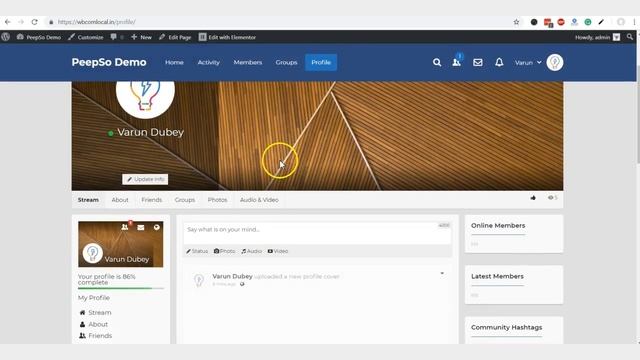Image resolution: width=640 pixels, height=360 pixels.
Task: Click Edit with Elementor
Action: [x=227, y=37]
